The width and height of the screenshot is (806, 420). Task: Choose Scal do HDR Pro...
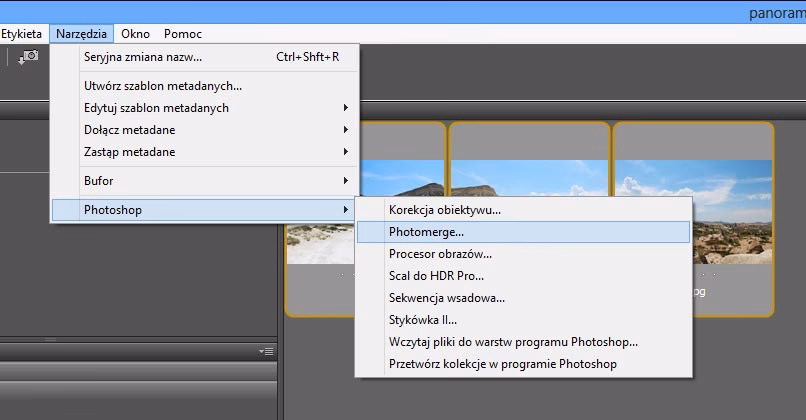[x=523, y=276]
